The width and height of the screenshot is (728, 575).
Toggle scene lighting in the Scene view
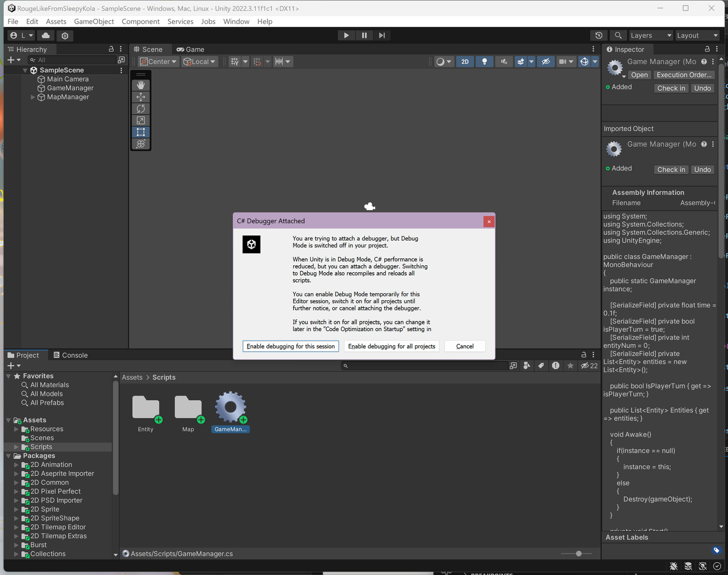point(484,61)
